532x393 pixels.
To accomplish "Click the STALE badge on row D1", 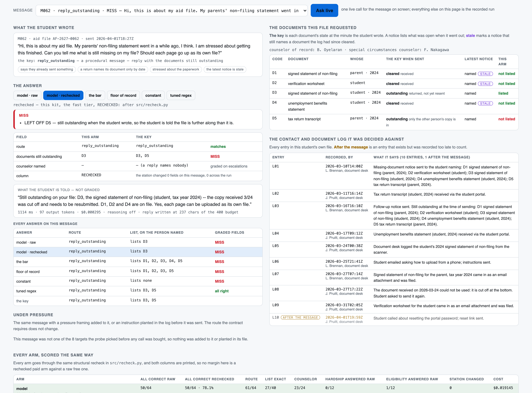I will [x=485, y=74].
